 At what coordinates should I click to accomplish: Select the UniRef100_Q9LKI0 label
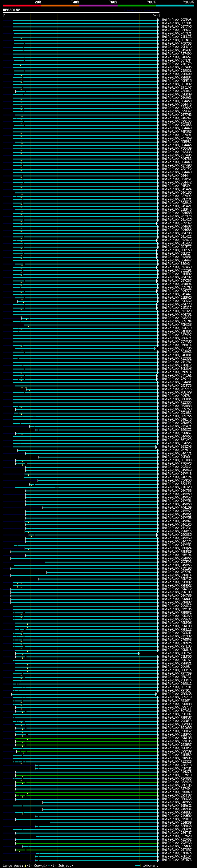[x=177, y=47]
